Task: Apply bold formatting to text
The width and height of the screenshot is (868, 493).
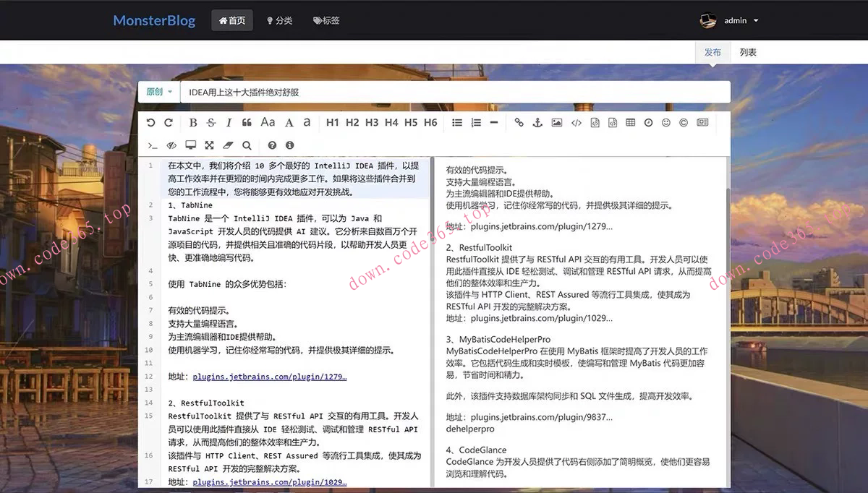Action: point(193,123)
